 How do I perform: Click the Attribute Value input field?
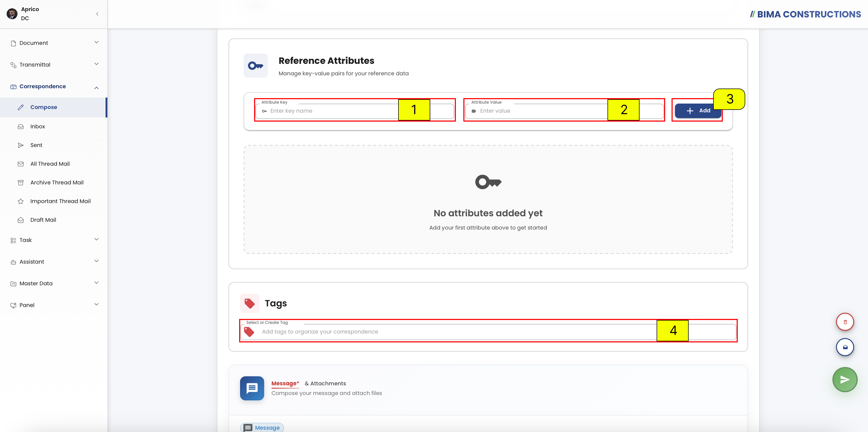pyautogui.click(x=565, y=111)
